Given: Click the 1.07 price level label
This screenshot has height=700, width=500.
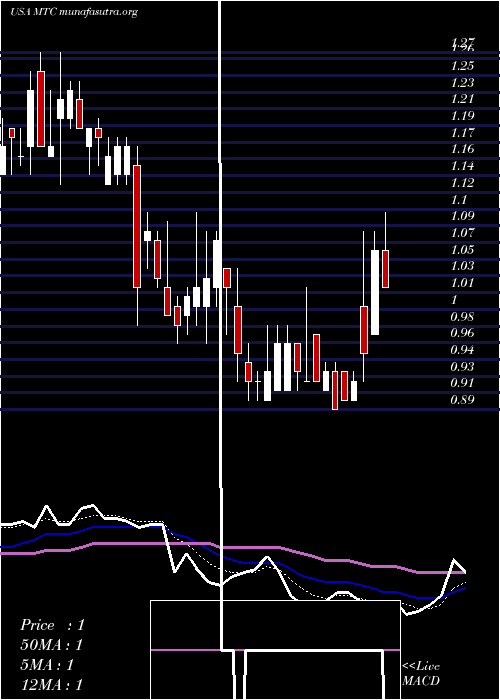Looking at the screenshot, I should click(462, 233).
